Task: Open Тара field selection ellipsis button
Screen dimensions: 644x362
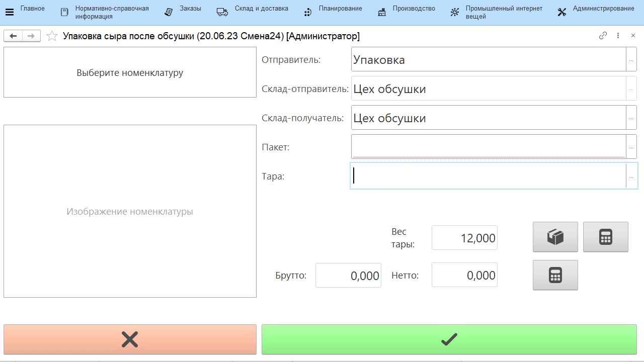Action: (631, 176)
